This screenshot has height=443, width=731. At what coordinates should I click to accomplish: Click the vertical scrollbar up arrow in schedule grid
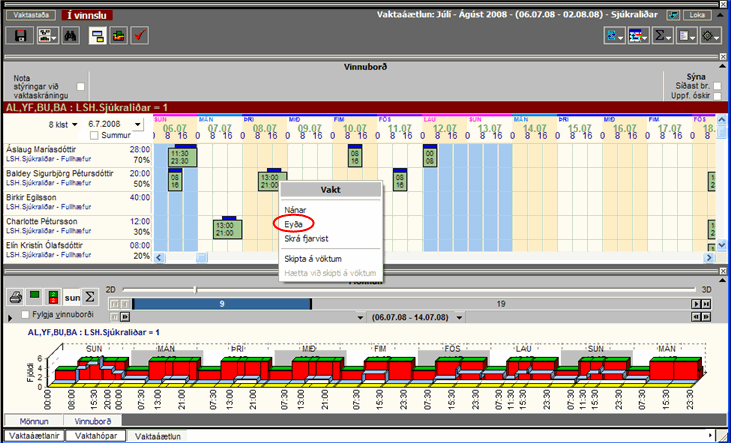[722, 120]
